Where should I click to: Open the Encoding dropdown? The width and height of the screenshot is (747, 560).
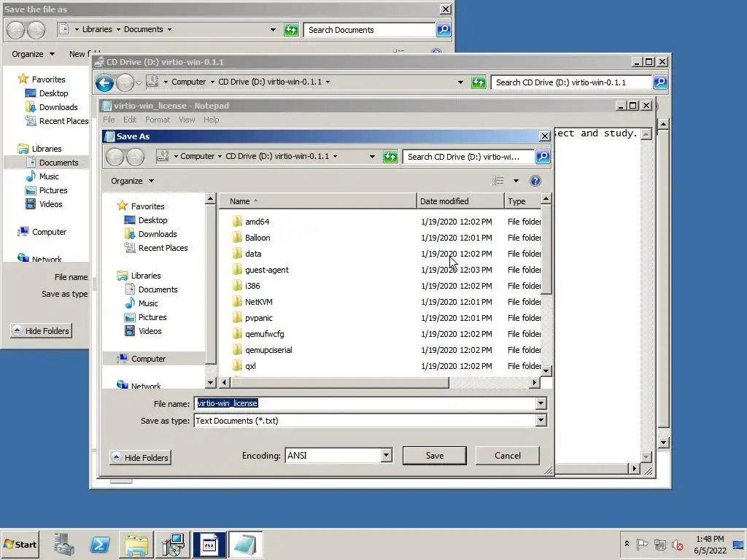pos(387,456)
